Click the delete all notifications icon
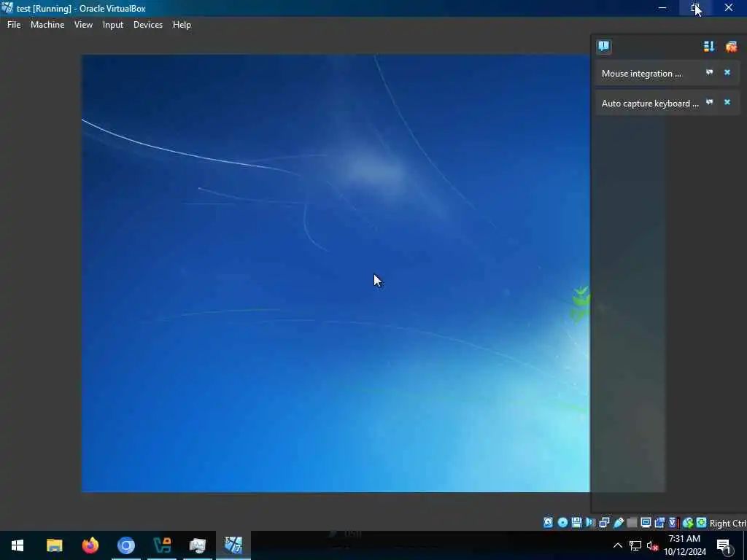Screen dimensions: 747x560 [x=731, y=46]
